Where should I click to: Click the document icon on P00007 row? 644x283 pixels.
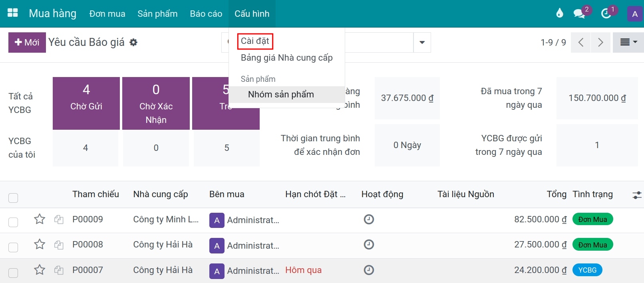[x=59, y=270]
